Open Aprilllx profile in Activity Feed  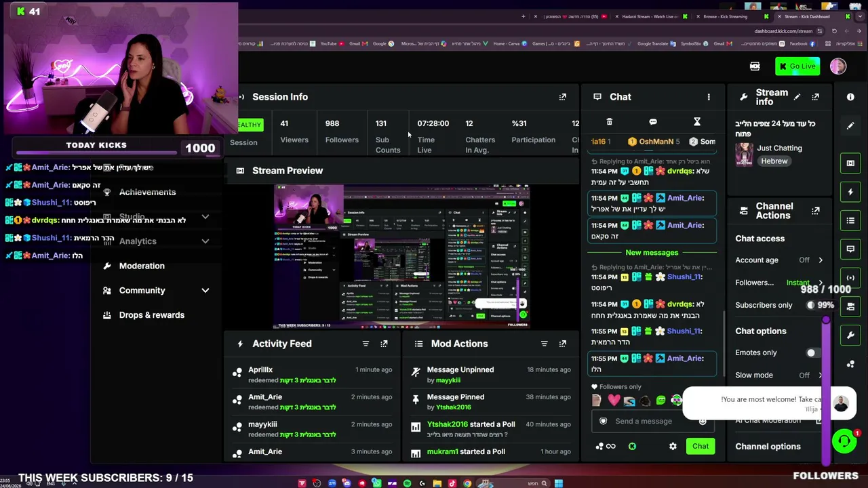[x=260, y=370]
